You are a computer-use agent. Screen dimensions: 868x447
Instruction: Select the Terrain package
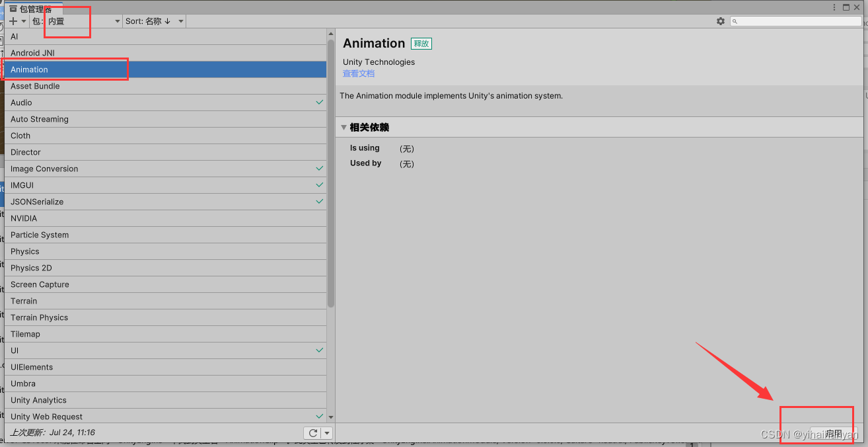pos(166,301)
